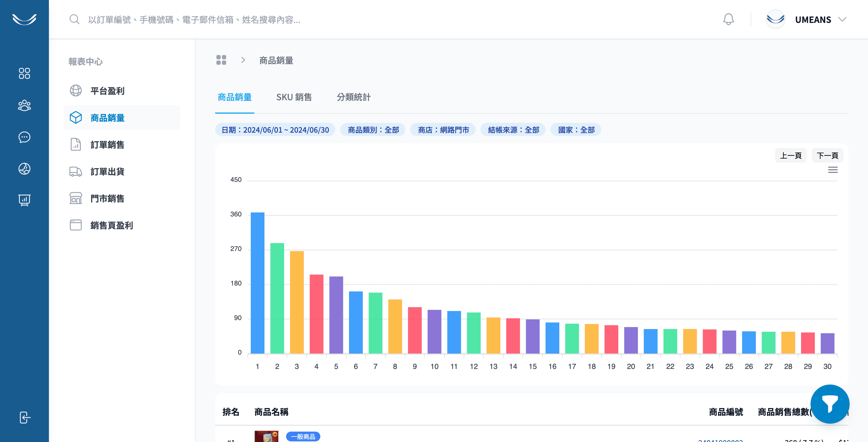Switch to the SKU 銷售 tab
Image resolution: width=868 pixels, height=442 pixels.
(294, 98)
